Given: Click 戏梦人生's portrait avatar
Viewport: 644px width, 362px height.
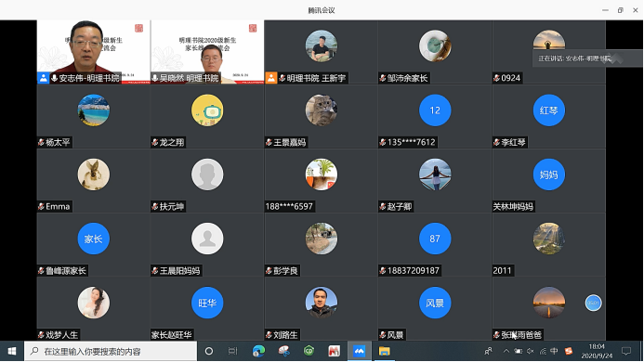Looking at the screenshot, I should [x=94, y=303].
